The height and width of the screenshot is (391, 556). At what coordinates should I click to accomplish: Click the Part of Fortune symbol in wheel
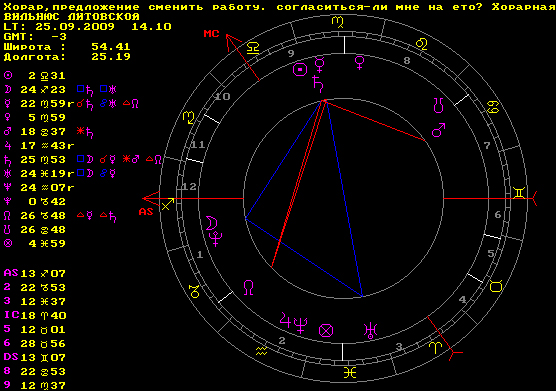pos(326,331)
